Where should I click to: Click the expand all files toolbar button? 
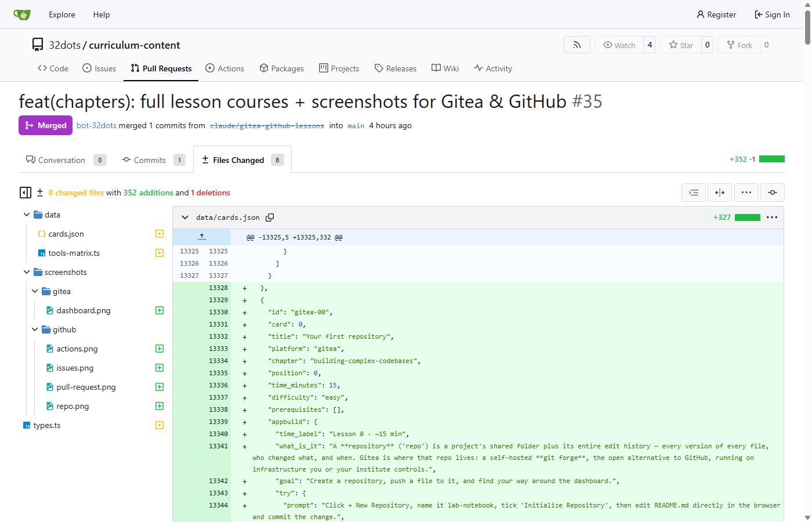click(x=694, y=193)
